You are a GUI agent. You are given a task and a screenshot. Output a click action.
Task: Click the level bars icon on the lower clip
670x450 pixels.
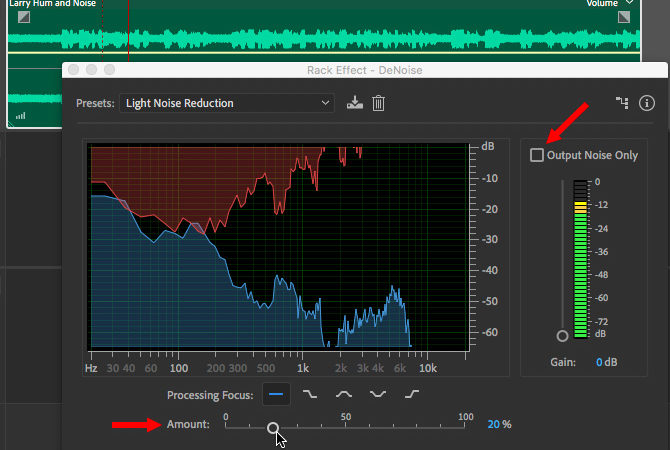[x=21, y=115]
